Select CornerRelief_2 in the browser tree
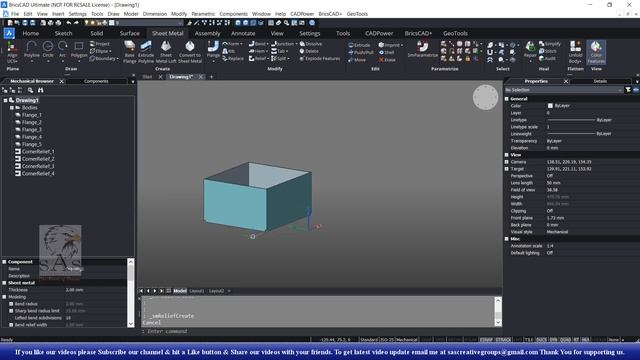Screen dimensions: 640x360 point(38,159)
